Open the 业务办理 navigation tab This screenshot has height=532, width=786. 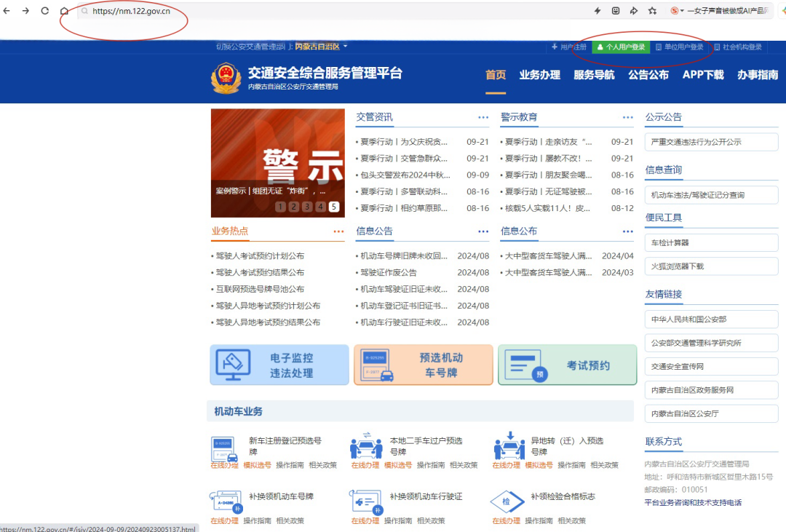click(539, 75)
